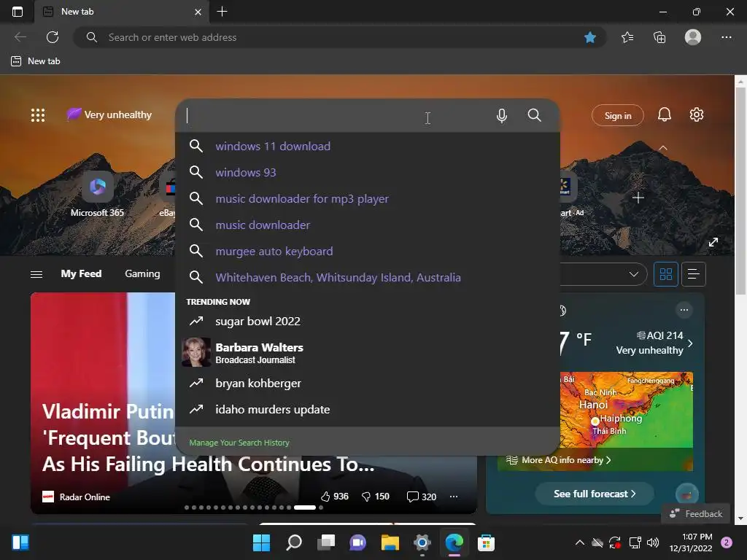The image size is (747, 560).
Task: Open Microsoft Store from taskbar
Action: 486,542
